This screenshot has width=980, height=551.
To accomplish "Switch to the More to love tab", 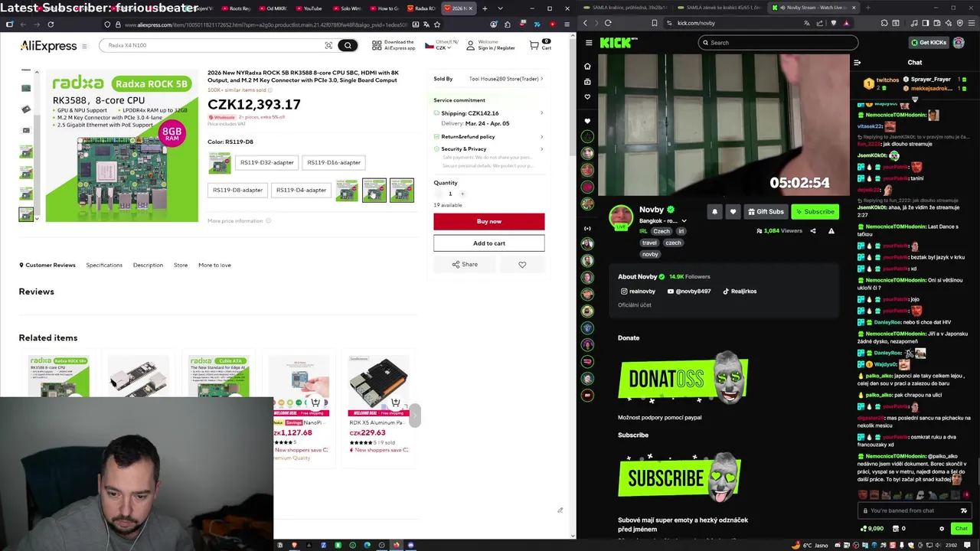I will click(214, 265).
